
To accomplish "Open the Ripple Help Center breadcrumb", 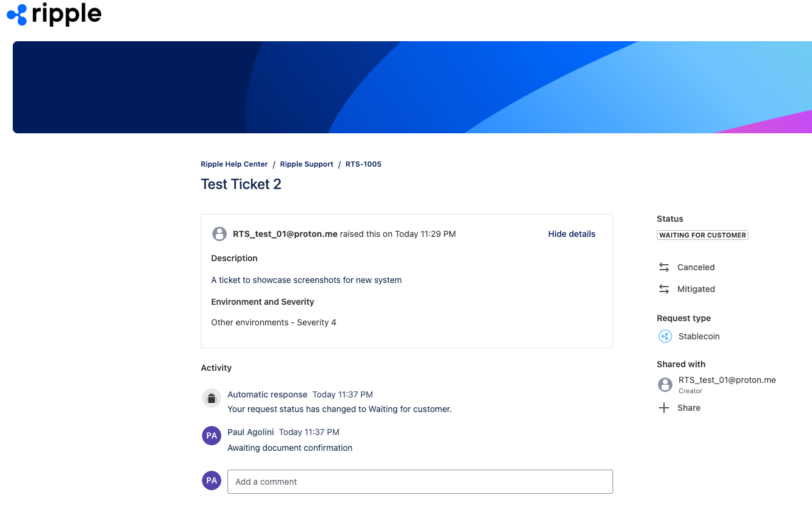I will [234, 164].
